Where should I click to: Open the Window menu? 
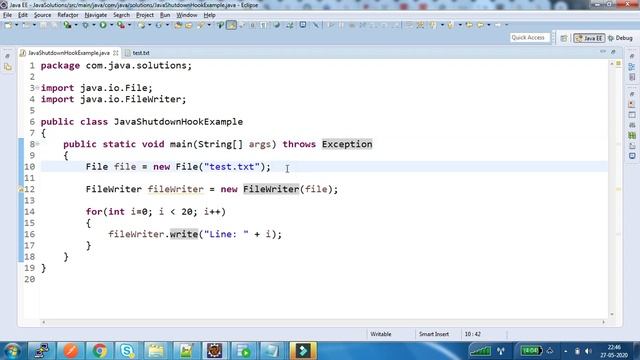coord(187,15)
